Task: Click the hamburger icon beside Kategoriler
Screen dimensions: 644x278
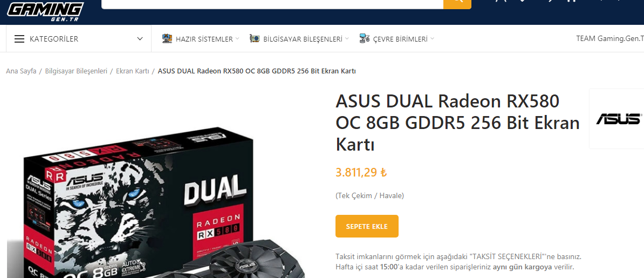Action: (x=19, y=39)
